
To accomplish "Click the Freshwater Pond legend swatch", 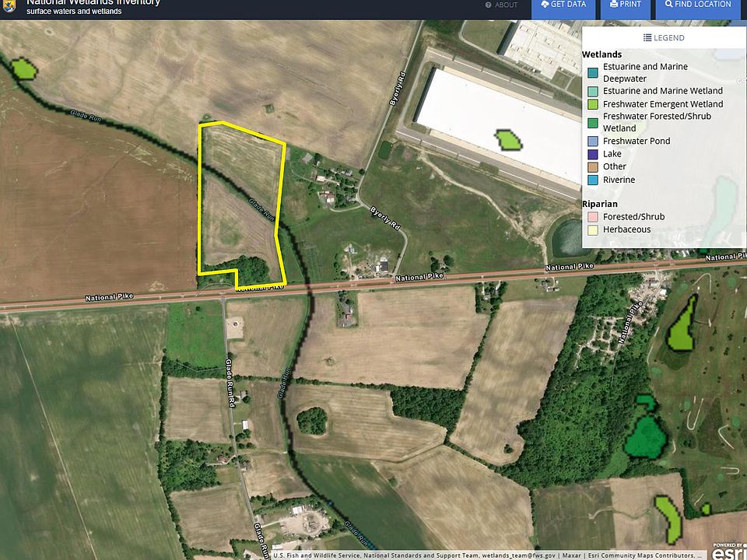I will [593, 142].
